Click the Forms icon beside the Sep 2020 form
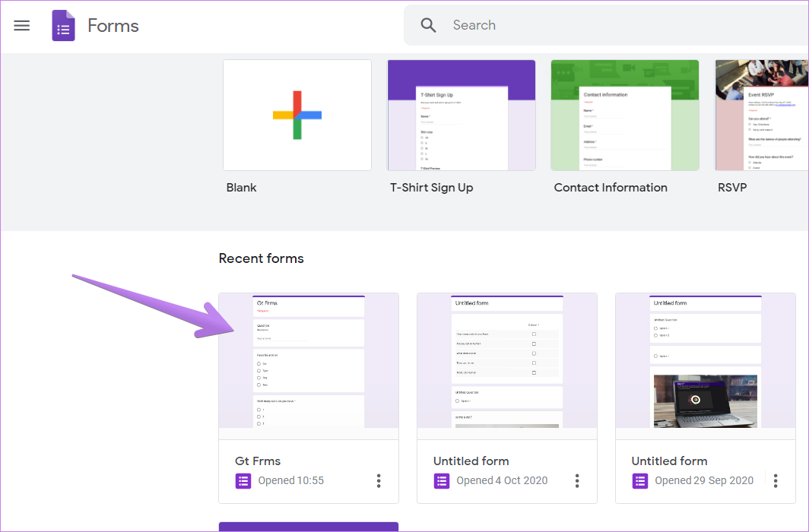809x532 pixels. (x=639, y=481)
